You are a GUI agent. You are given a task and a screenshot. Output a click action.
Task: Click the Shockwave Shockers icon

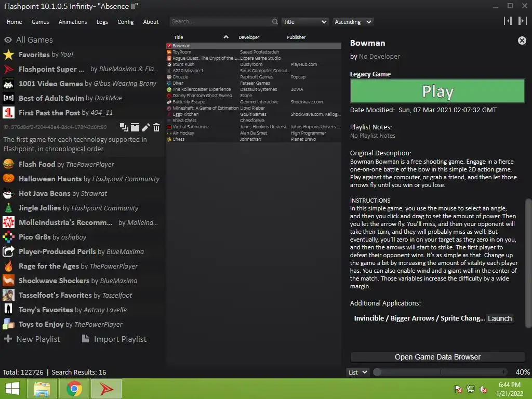(x=8, y=281)
